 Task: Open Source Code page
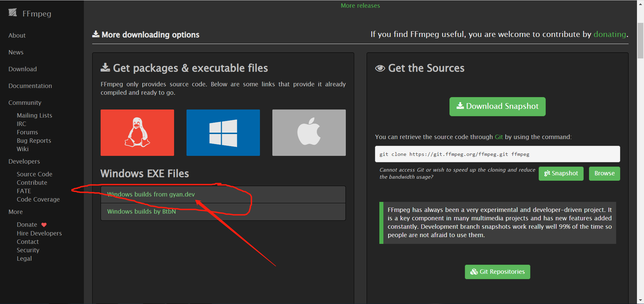35,174
